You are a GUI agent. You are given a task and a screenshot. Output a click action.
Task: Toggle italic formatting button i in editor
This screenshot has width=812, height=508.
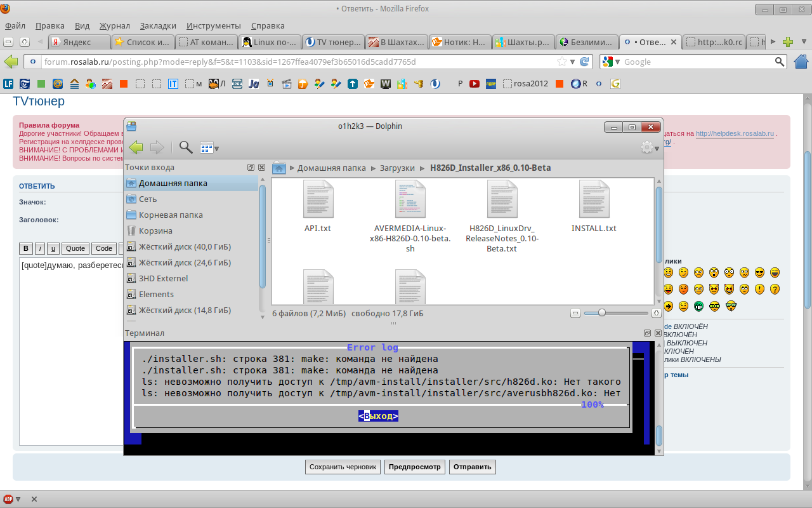click(x=40, y=249)
